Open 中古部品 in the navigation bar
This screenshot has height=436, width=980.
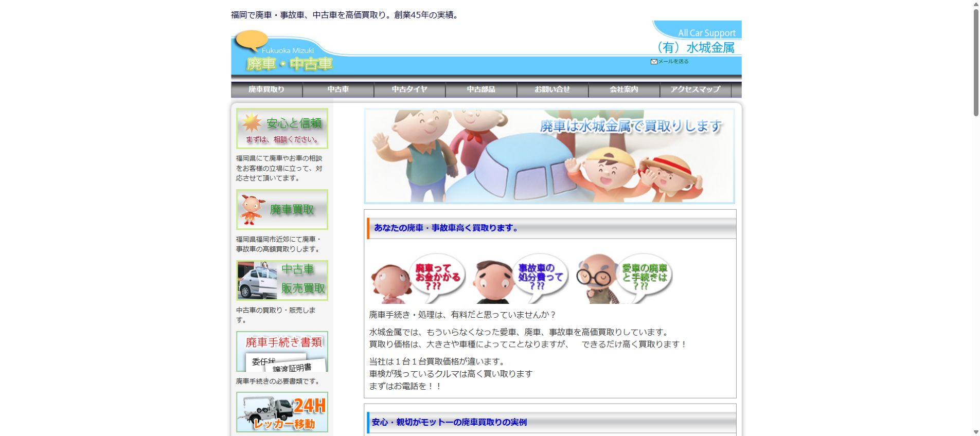[481, 89]
